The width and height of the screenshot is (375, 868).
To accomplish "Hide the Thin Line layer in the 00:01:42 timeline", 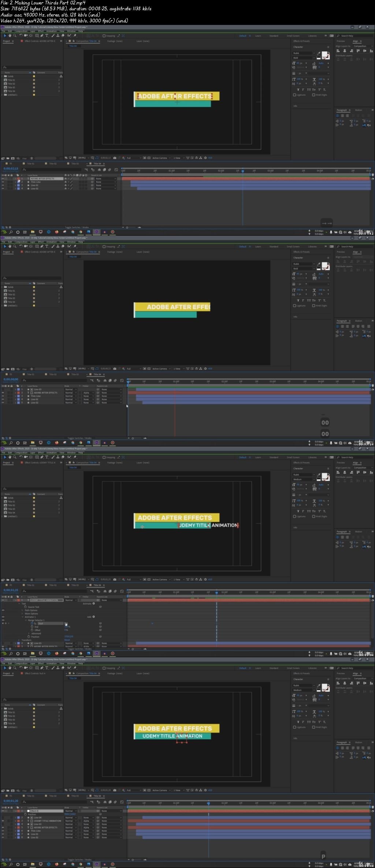I will 3,182.
